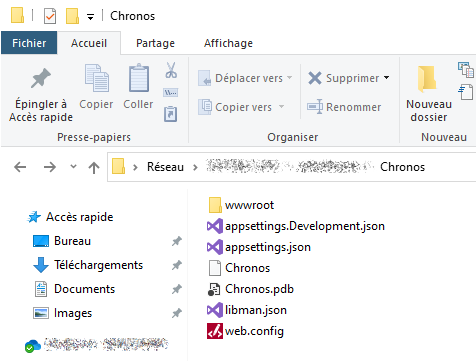The width and height of the screenshot is (476, 361).
Task: Click the Nouveau dossier icon
Action: [x=427, y=79]
